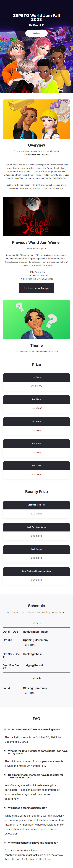Click the thinking avatar Theme image
Screen dimensions: 73x868
(36, 319)
